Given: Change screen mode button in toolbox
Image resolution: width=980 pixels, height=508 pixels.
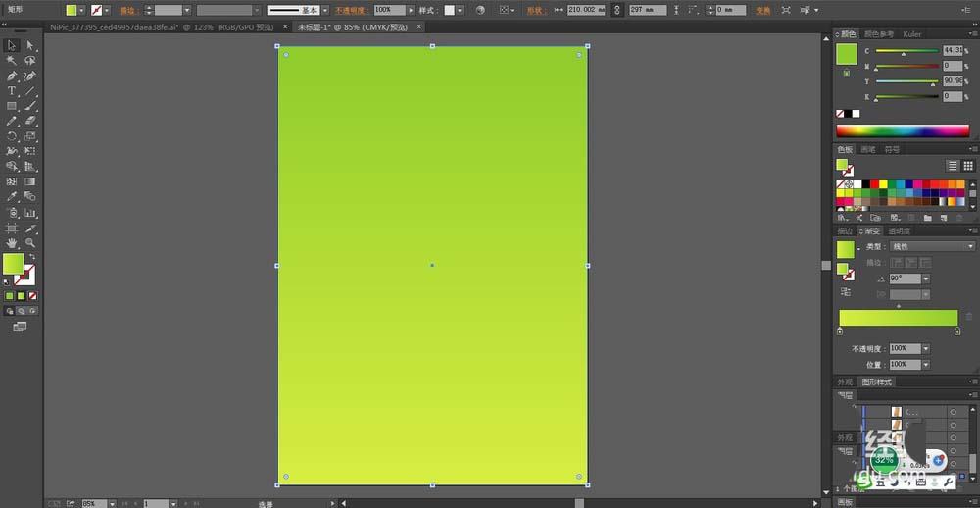Looking at the screenshot, I should (x=20, y=327).
